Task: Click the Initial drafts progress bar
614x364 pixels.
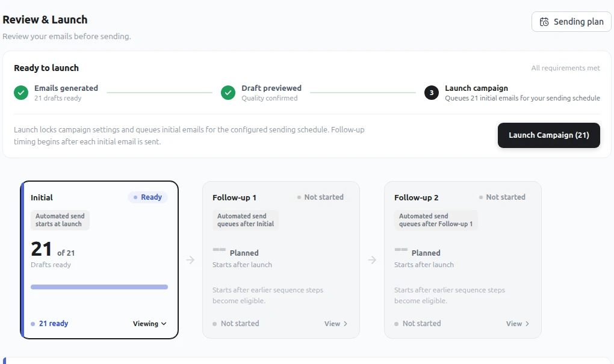Action: point(99,287)
